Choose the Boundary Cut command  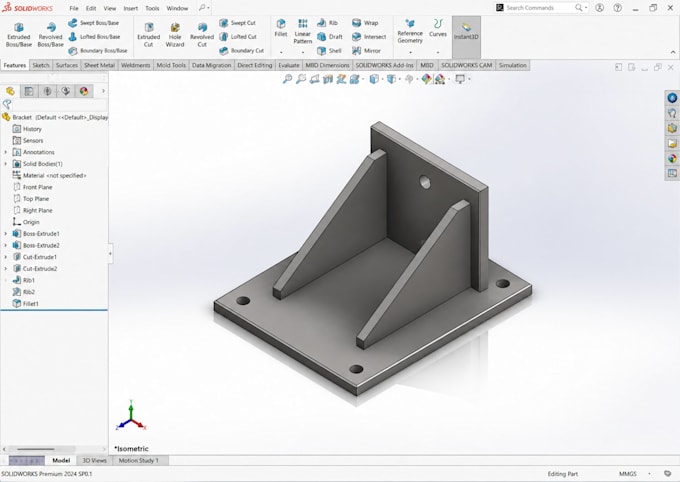pos(242,51)
